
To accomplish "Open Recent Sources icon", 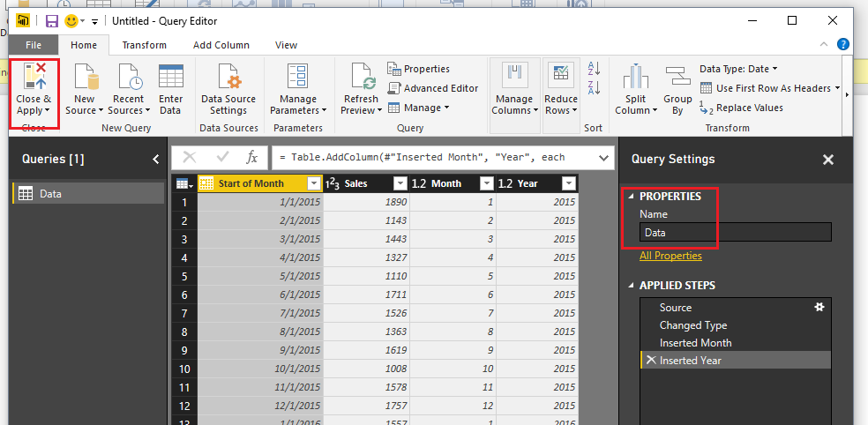I will (x=130, y=77).
